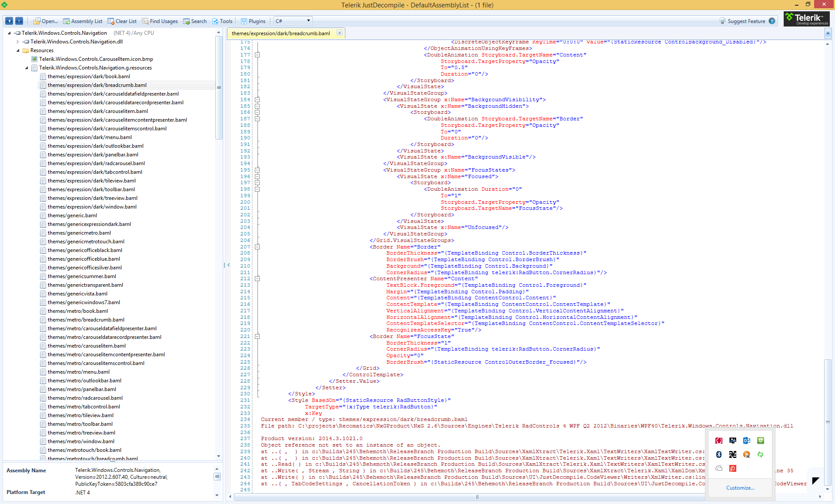The image size is (835, 504).
Task: Collapse code fold at line 207
Action: [x=257, y=247]
